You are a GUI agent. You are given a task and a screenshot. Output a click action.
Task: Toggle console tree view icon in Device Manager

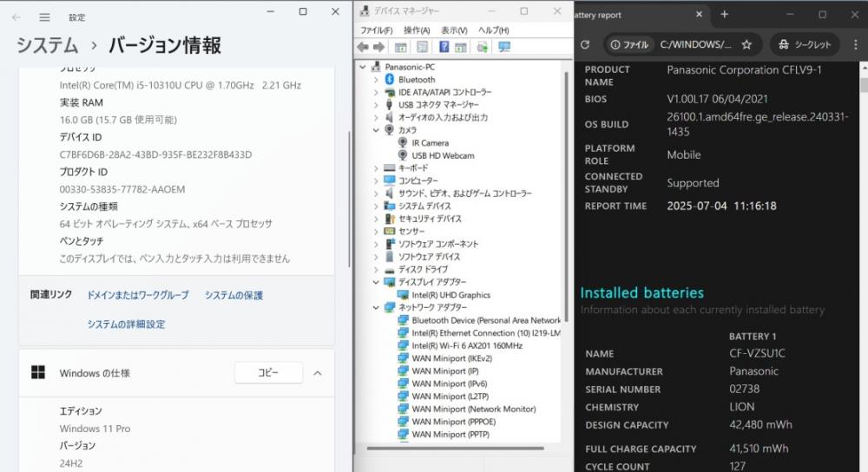pyautogui.click(x=401, y=48)
